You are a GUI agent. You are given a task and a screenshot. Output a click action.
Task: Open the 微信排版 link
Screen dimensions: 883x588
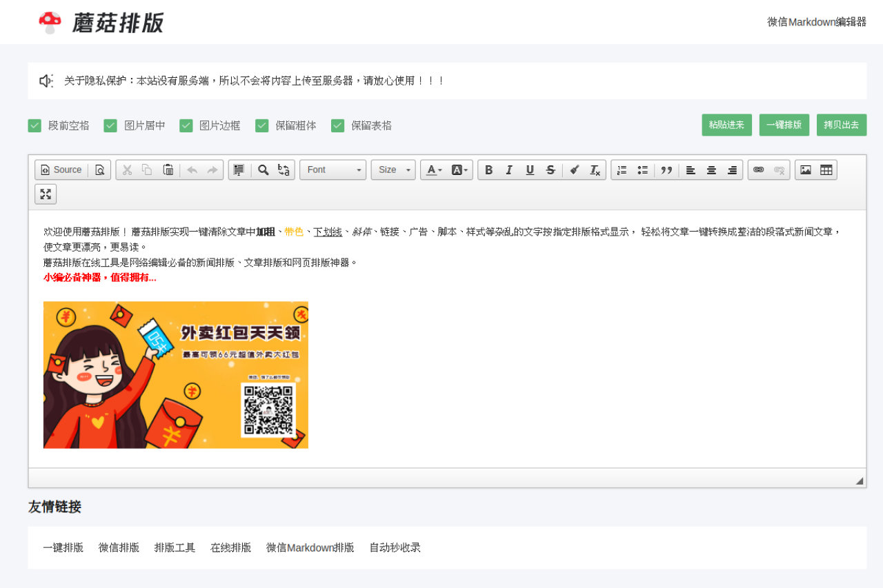[119, 547]
